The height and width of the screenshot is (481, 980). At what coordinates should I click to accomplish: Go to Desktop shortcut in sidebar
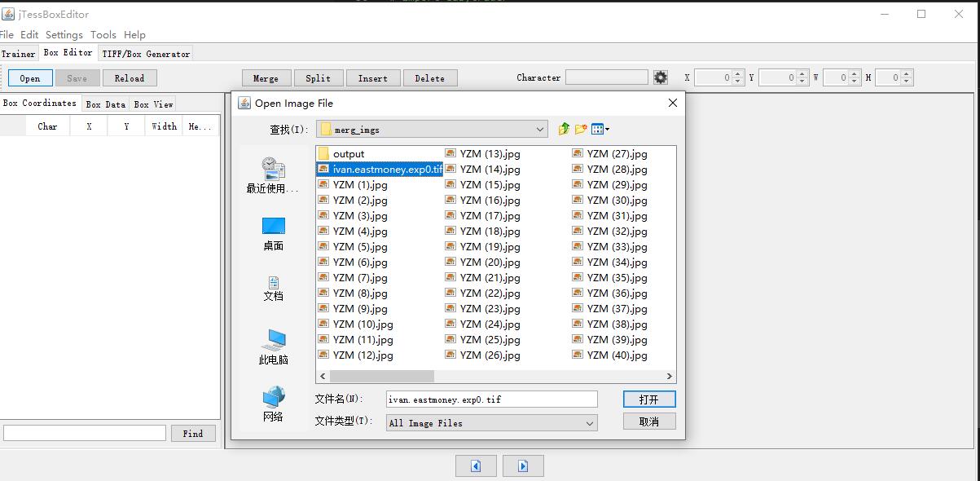point(273,233)
